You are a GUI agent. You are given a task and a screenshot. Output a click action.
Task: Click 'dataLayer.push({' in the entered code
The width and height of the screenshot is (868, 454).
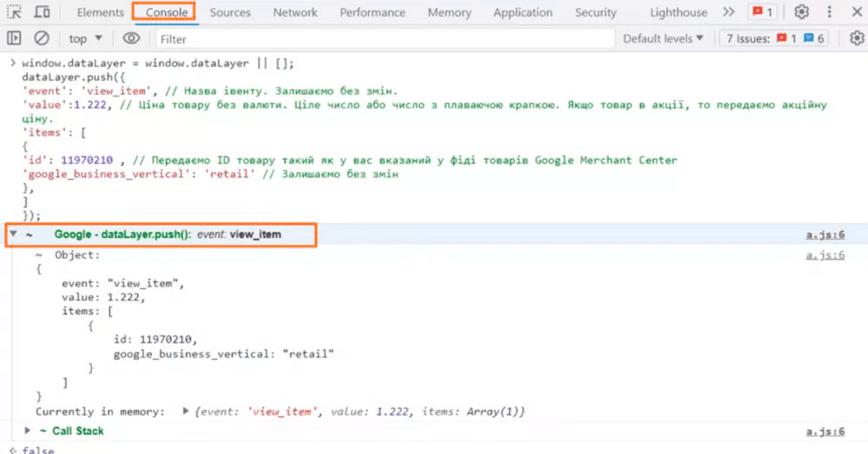[74, 77]
